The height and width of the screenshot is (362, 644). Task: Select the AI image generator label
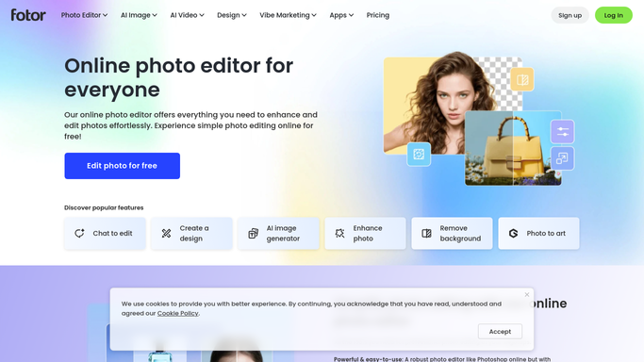pos(283,233)
